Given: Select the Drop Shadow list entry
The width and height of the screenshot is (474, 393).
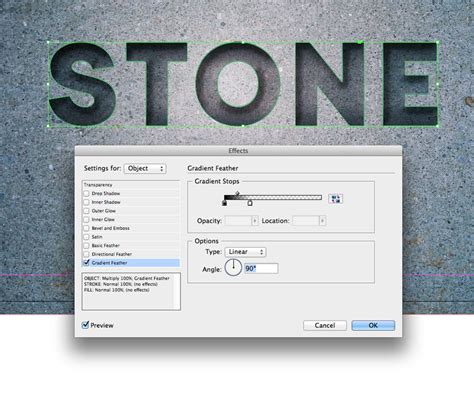Looking at the screenshot, I should (131, 193).
